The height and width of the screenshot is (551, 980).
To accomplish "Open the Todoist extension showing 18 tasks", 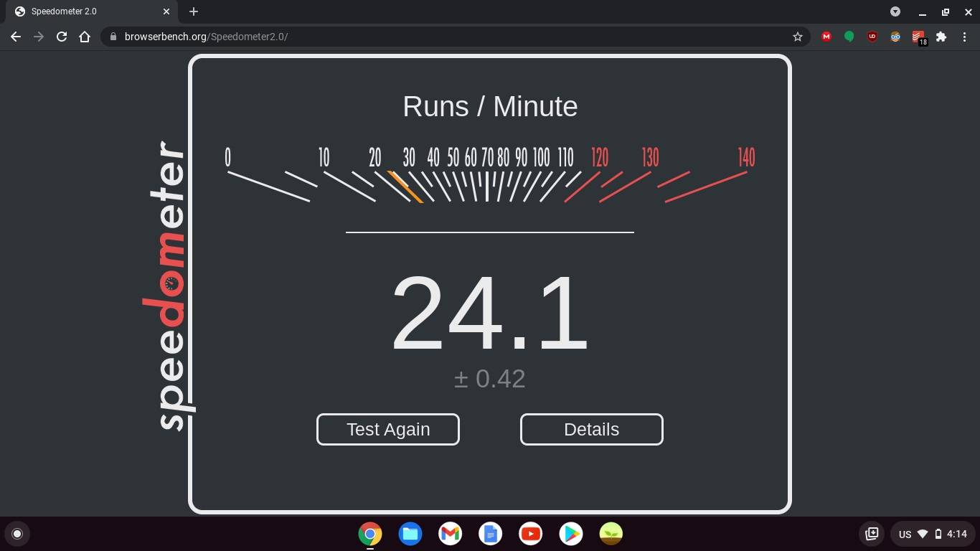I will pos(918,37).
